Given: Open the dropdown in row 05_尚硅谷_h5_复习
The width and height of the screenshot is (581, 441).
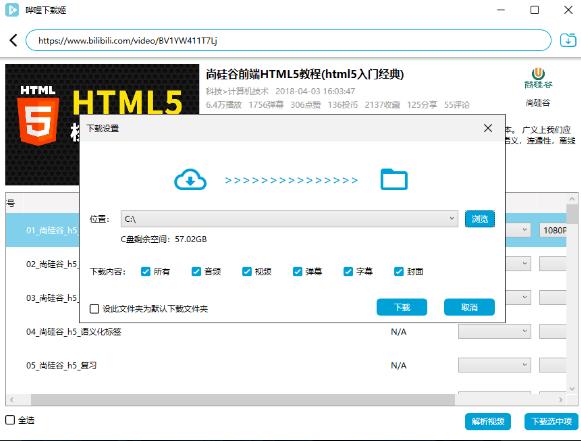Looking at the screenshot, I should click(494, 365).
